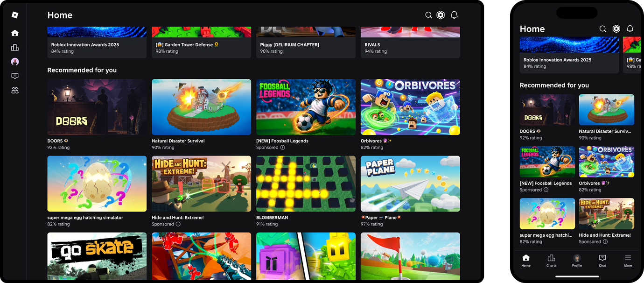
Task: Click the Roblox logo in desktop sidebar
Action: (x=15, y=15)
